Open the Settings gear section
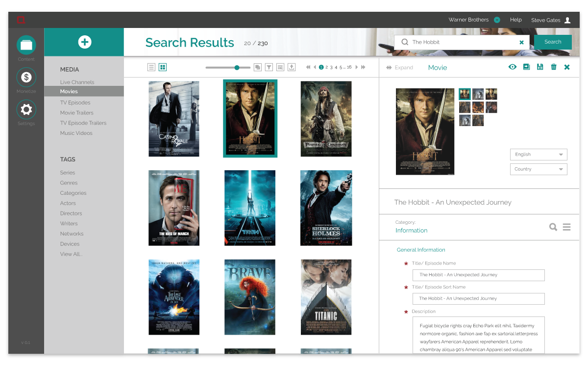The image size is (588, 368). coord(26,109)
